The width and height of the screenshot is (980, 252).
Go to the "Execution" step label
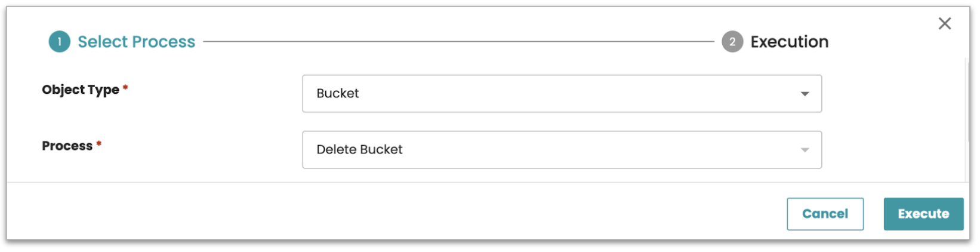789,42
